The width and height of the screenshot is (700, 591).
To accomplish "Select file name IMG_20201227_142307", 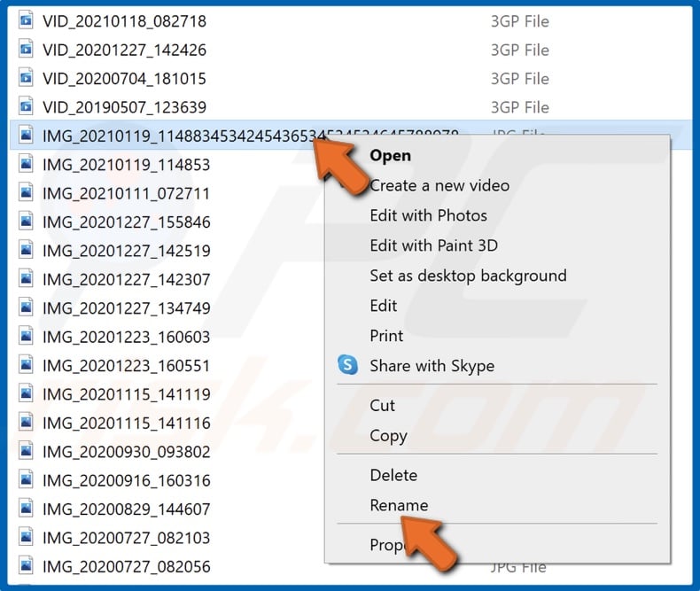I will coord(127,280).
